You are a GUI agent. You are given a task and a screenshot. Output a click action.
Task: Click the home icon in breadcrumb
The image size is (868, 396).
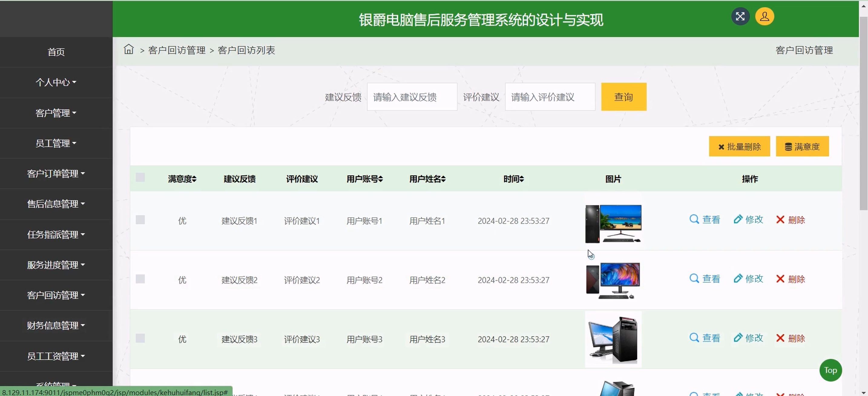point(129,50)
